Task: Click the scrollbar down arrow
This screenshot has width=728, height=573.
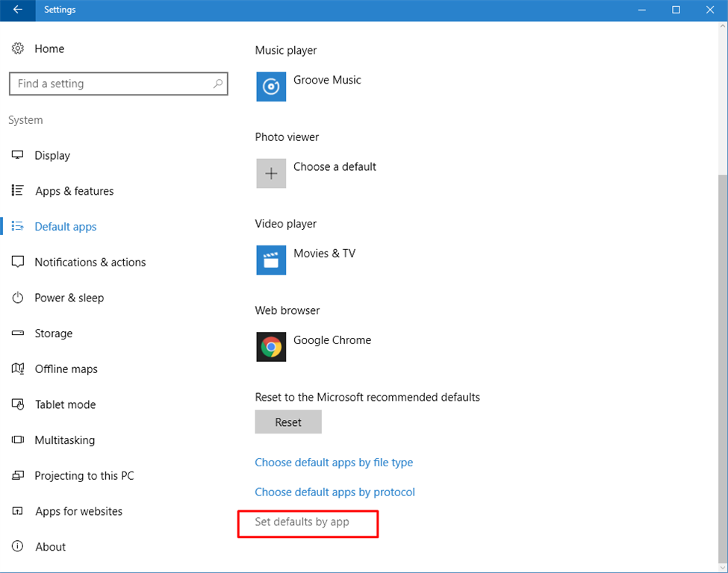Action: (x=723, y=568)
